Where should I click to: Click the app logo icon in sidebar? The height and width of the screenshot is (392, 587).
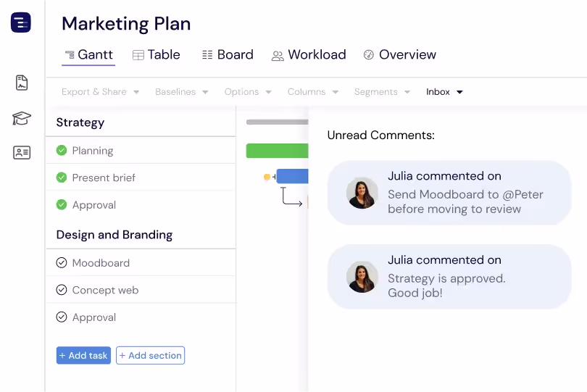click(x=21, y=22)
